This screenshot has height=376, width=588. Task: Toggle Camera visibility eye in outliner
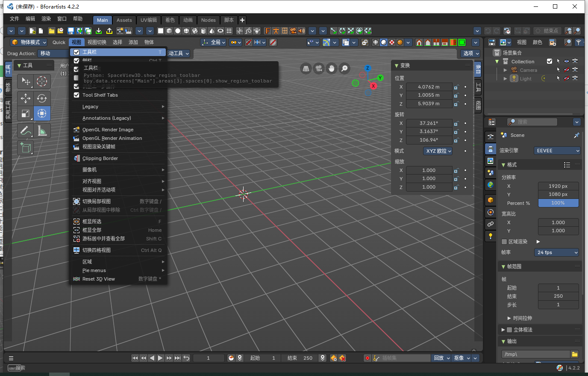click(567, 70)
